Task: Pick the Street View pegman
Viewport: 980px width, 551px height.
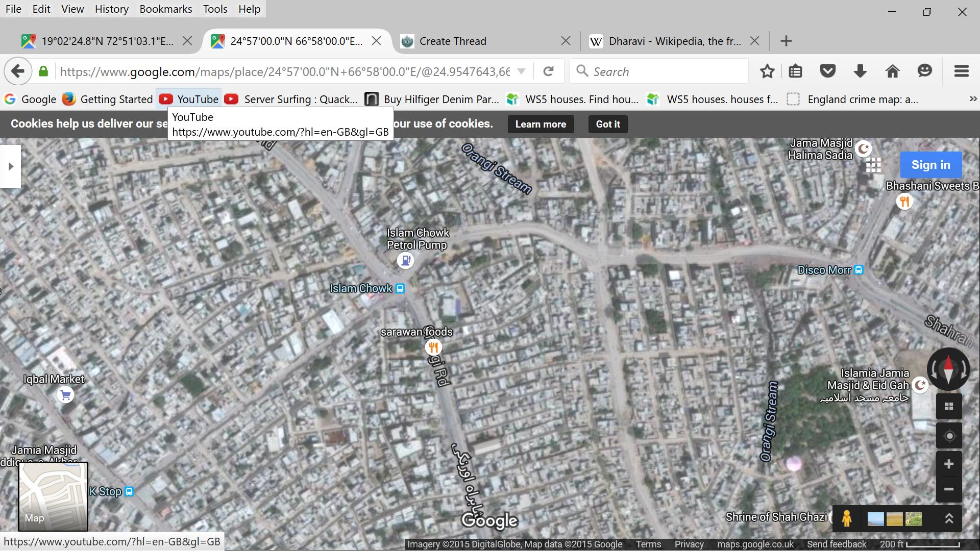Action: coord(847,519)
